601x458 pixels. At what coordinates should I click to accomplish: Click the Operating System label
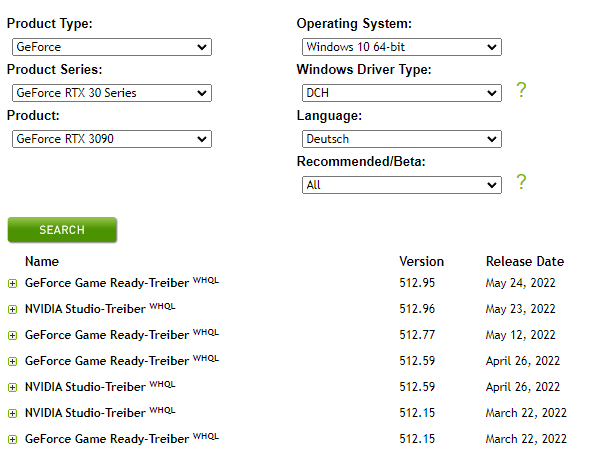point(354,24)
